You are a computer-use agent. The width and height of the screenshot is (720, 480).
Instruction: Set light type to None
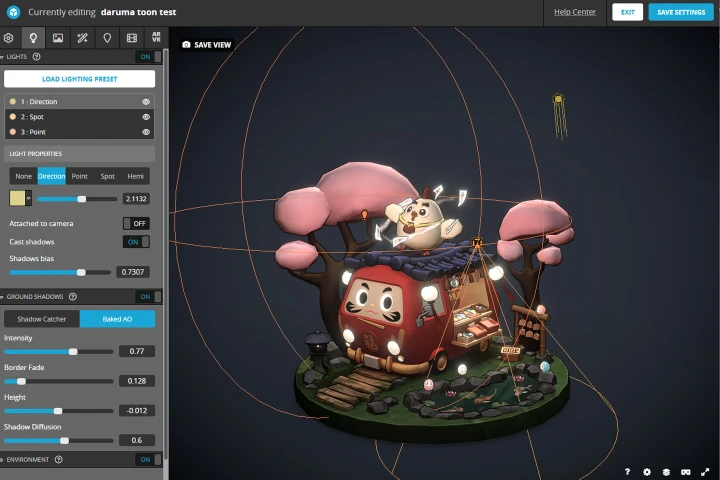click(x=23, y=176)
